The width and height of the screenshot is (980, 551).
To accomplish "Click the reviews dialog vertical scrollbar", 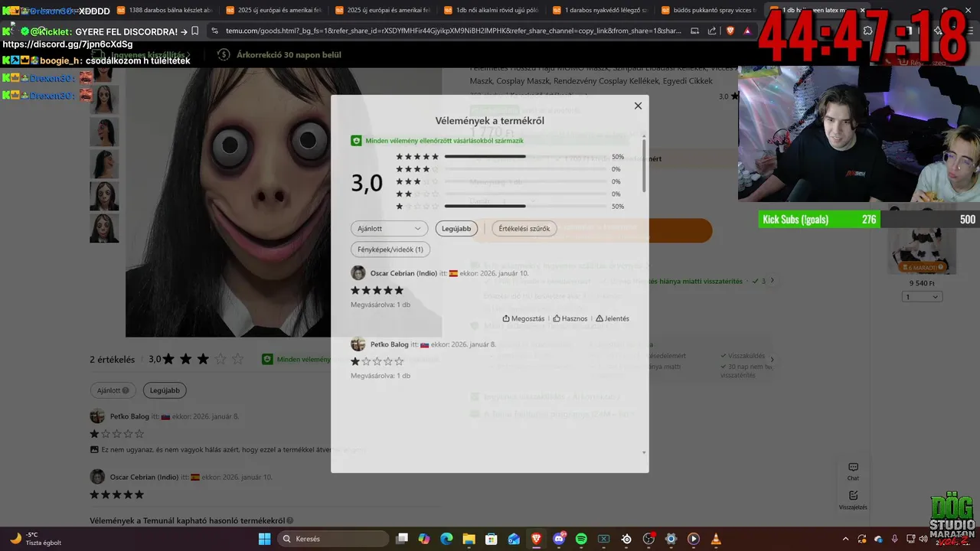I will coord(644,165).
